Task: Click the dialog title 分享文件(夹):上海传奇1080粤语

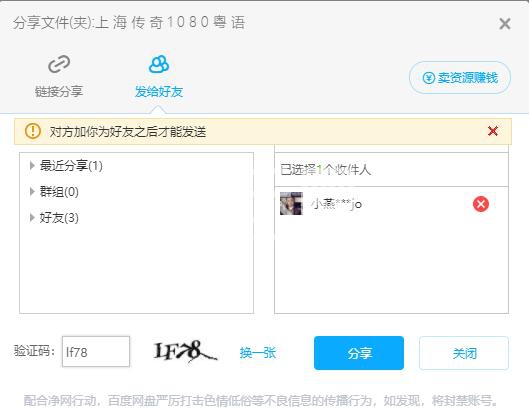Action: (x=129, y=23)
